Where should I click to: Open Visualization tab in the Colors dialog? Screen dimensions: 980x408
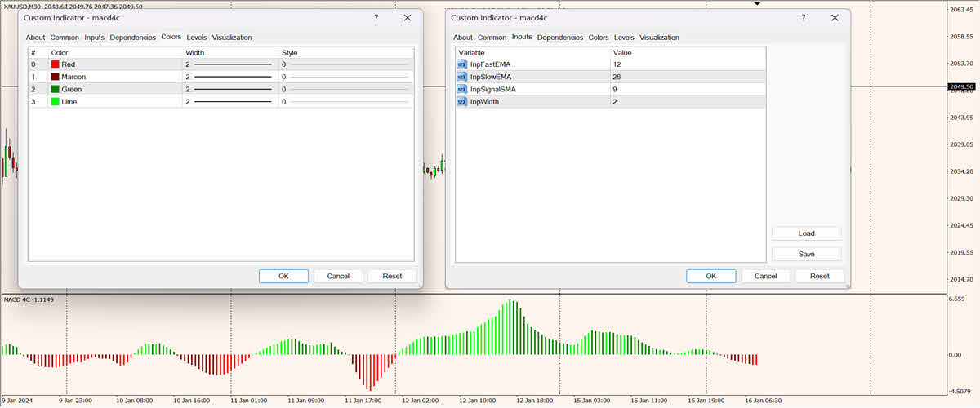click(232, 38)
